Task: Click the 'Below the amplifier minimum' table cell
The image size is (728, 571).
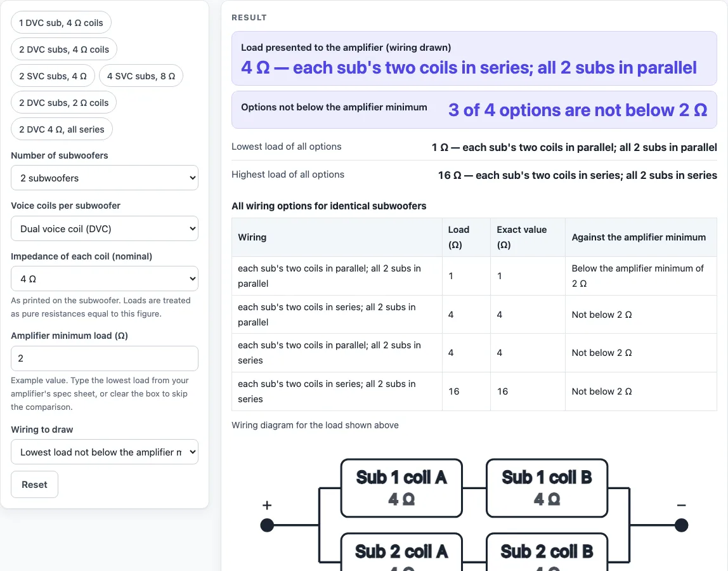Action: (x=640, y=276)
